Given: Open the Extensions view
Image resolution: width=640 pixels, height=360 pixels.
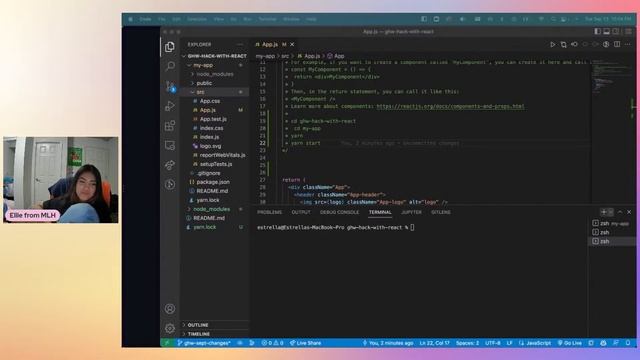Looking at the screenshot, I should click(x=170, y=125).
